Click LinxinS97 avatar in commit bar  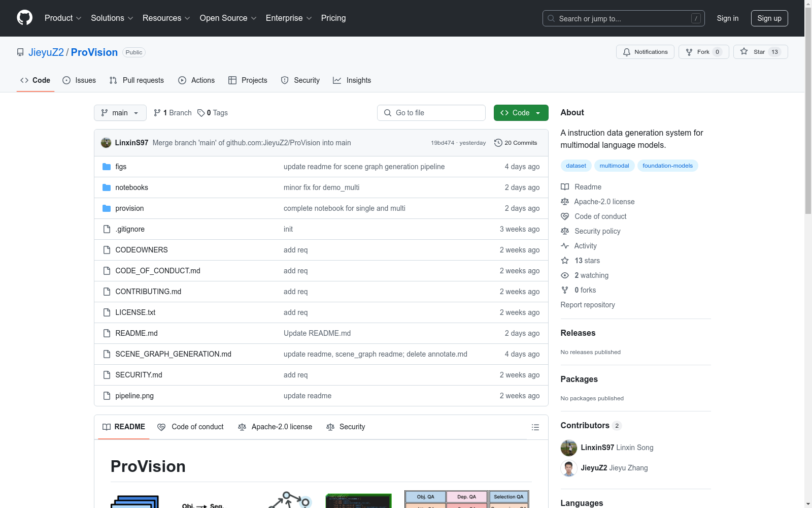[x=106, y=143]
